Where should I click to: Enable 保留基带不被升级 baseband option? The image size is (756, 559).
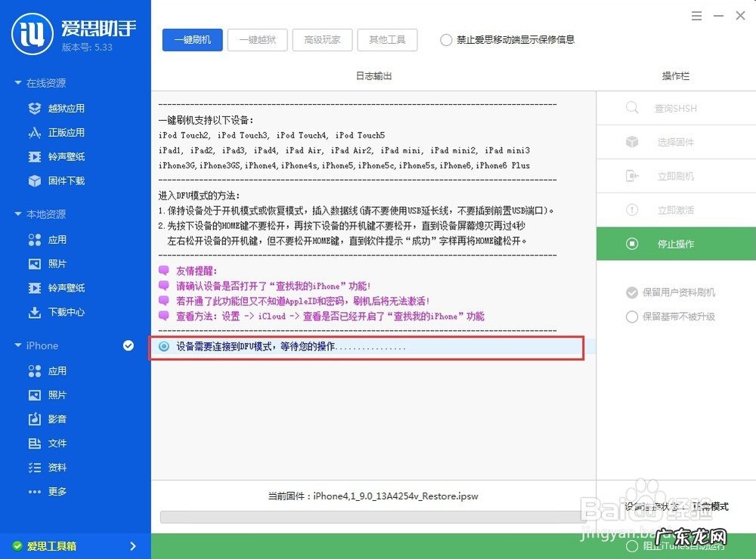click(633, 317)
